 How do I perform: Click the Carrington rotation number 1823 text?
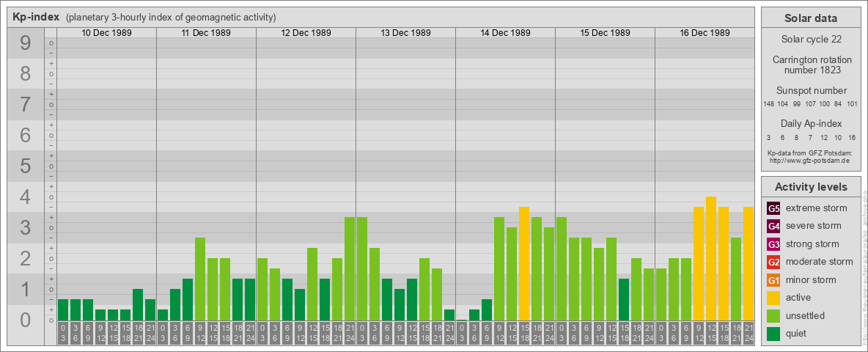[x=811, y=65]
